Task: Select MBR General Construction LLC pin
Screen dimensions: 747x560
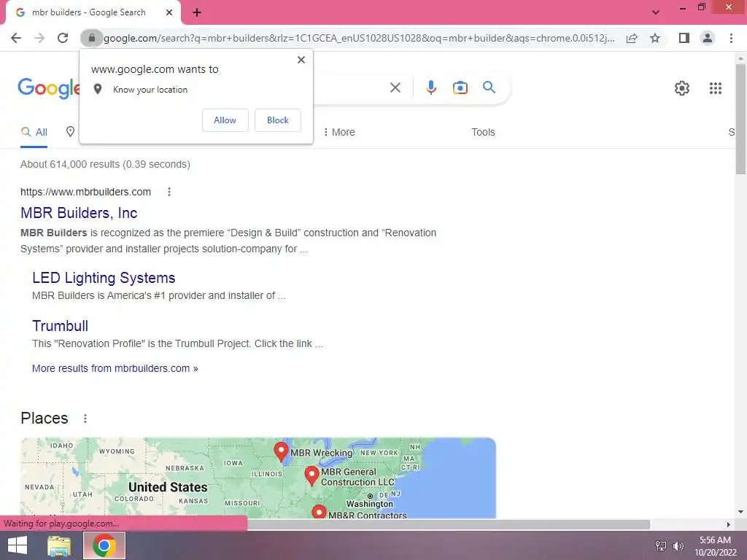Action: coord(311,475)
